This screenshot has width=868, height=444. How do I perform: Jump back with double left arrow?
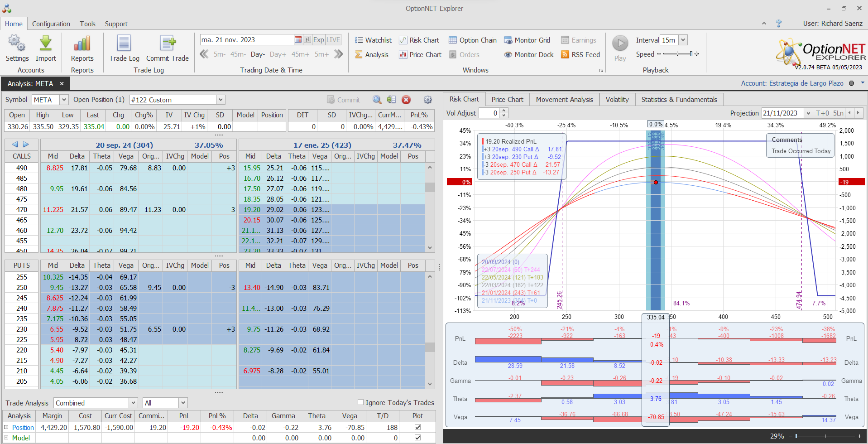(204, 54)
